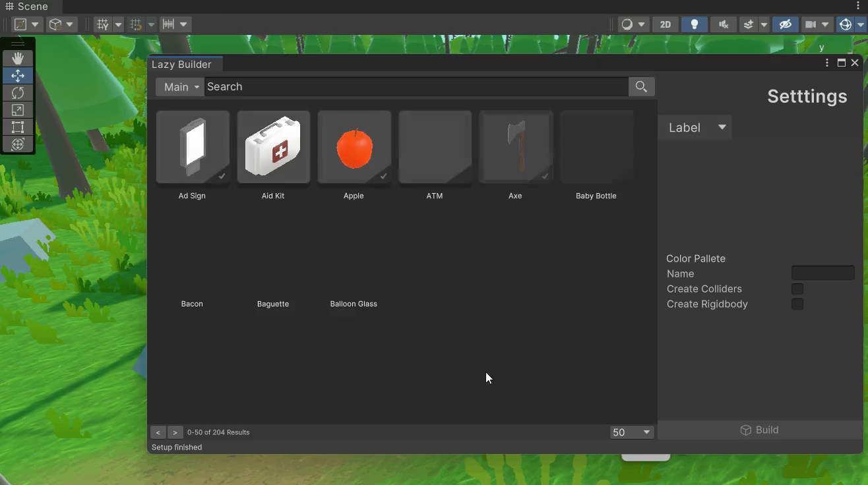Click the '0-50 of 204 Results' text
Screen dimensions: 868x485
218,432
